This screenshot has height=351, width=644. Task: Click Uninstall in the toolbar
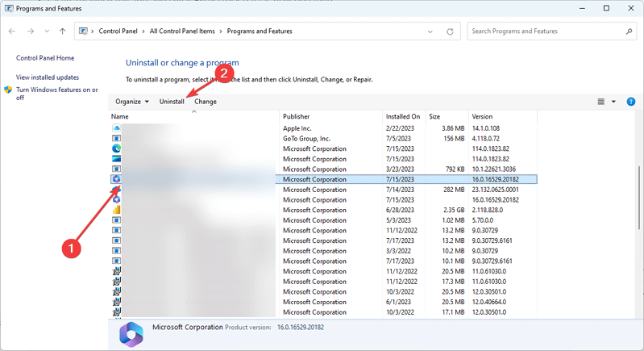(x=172, y=102)
